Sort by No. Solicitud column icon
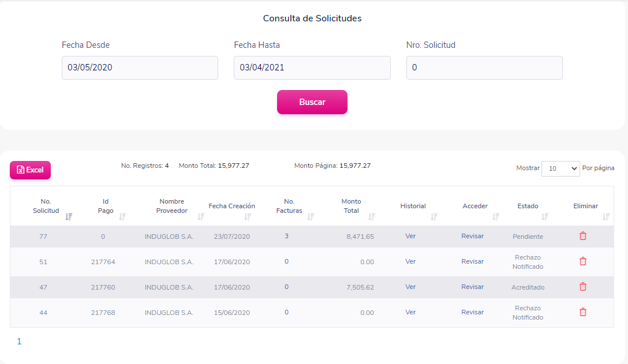The height and width of the screenshot is (364, 628). point(69,217)
